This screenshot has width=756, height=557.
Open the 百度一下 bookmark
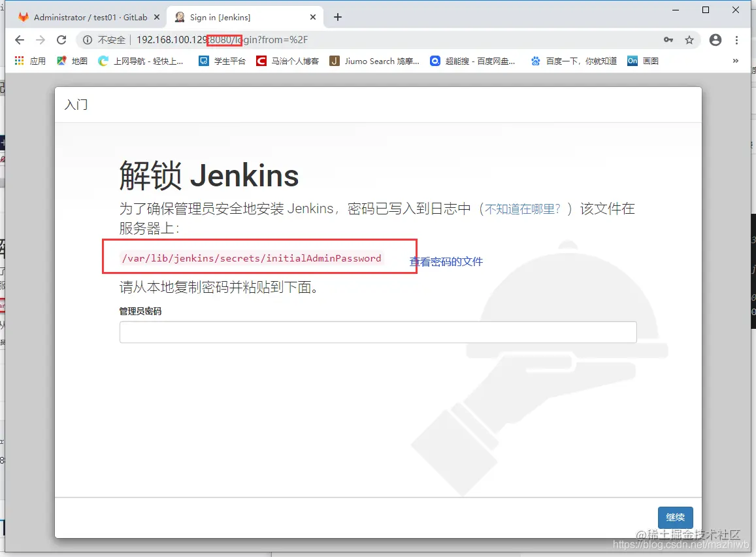(574, 61)
